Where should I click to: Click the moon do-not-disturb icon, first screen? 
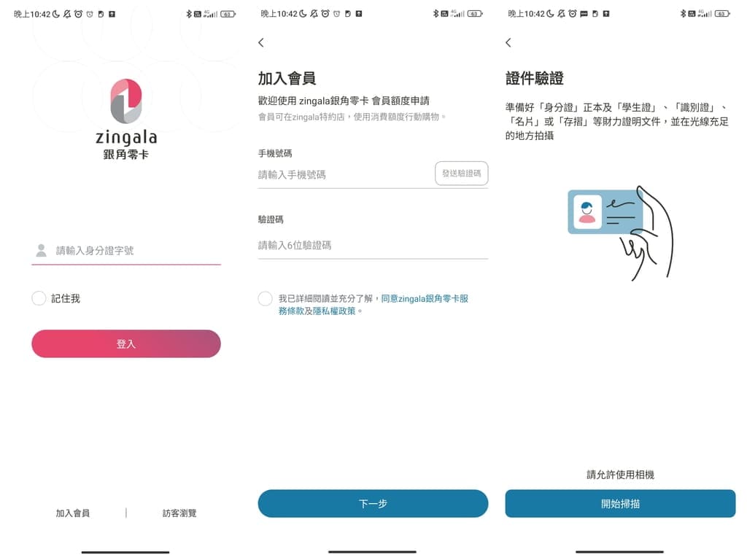[56, 14]
